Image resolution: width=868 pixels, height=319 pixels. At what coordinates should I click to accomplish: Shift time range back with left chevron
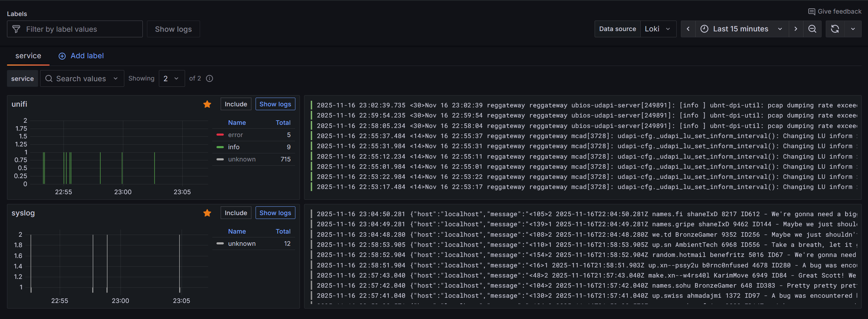coord(687,29)
